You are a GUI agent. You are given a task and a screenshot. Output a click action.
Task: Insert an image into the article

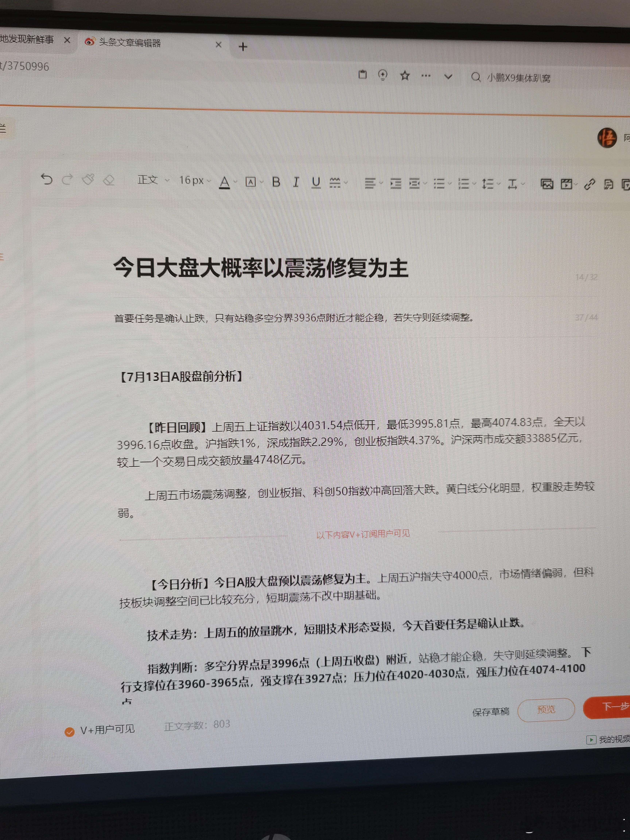tap(547, 184)
